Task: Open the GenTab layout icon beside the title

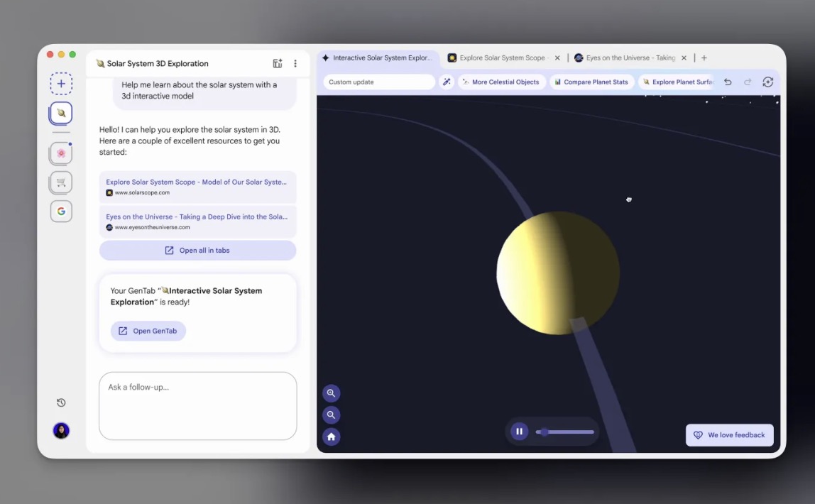Action: point(277,63)
